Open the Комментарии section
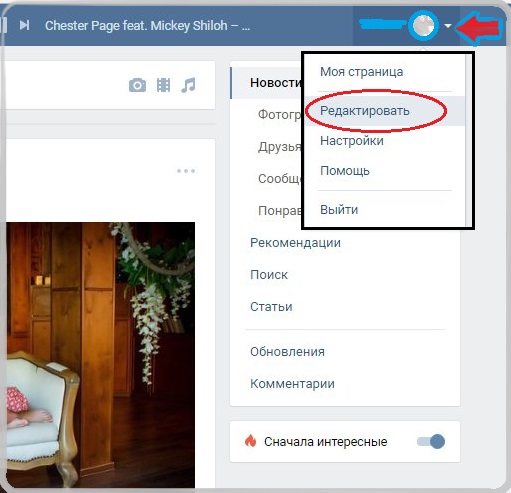The width and height of the screenshot is (511, 493). point(292,384)
